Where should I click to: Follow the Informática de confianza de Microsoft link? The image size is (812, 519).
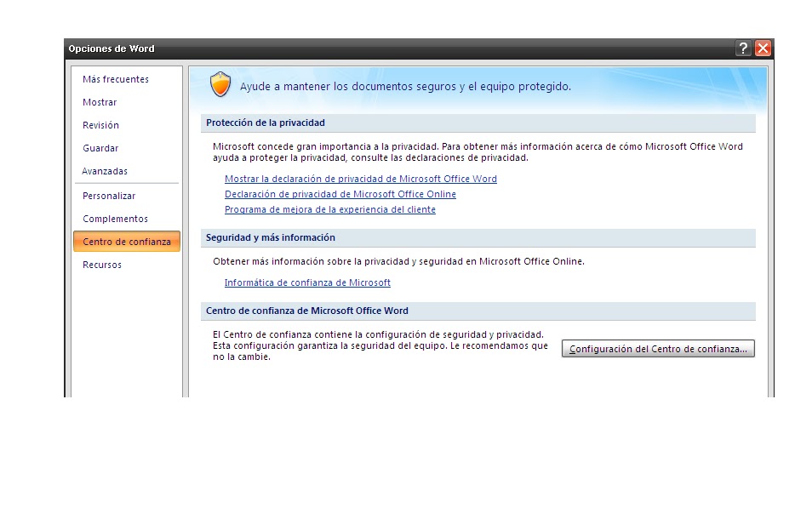click(x=307, y=282)
